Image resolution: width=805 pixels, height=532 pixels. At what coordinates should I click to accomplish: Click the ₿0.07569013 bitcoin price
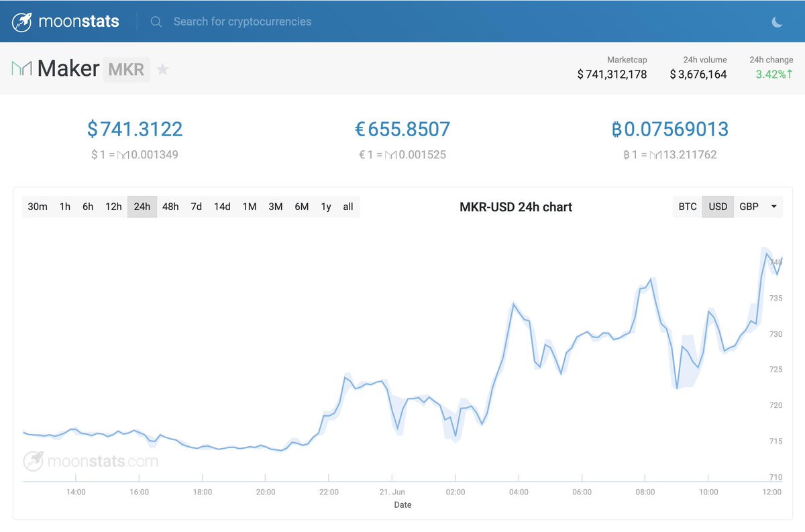[x=670, y=129]
